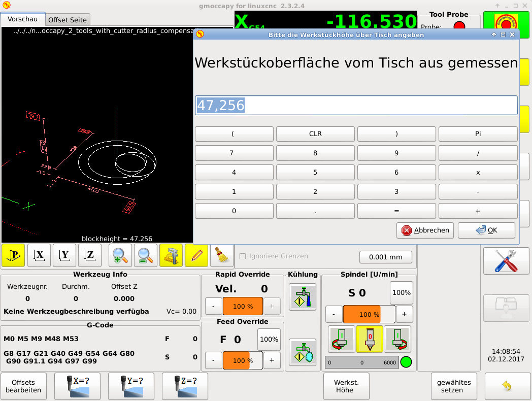Click the gmoccapy logo in title bar
This screenshot has width=532, height=401.
point(6,5)
